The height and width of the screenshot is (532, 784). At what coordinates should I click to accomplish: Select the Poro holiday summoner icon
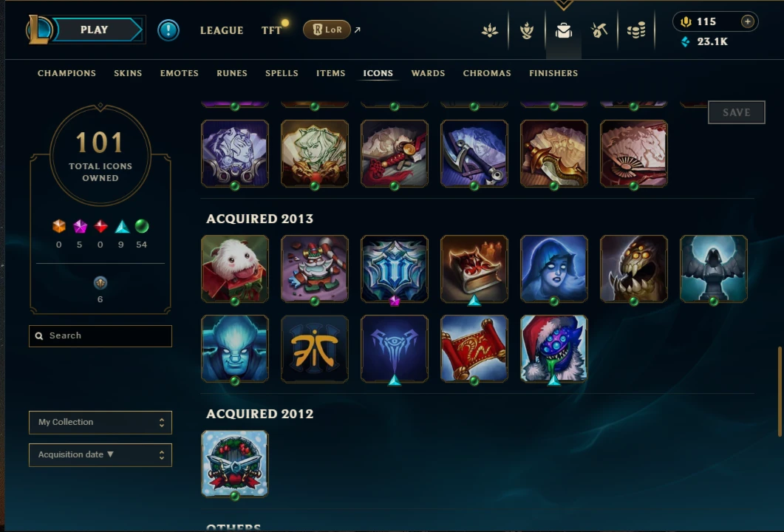pyautogui.click(x=234, y=269)
